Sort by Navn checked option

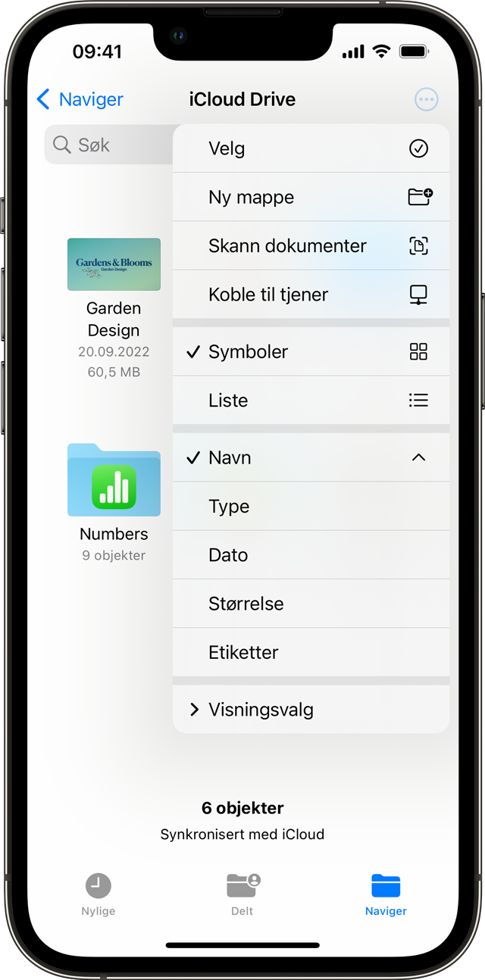point(311,457)
